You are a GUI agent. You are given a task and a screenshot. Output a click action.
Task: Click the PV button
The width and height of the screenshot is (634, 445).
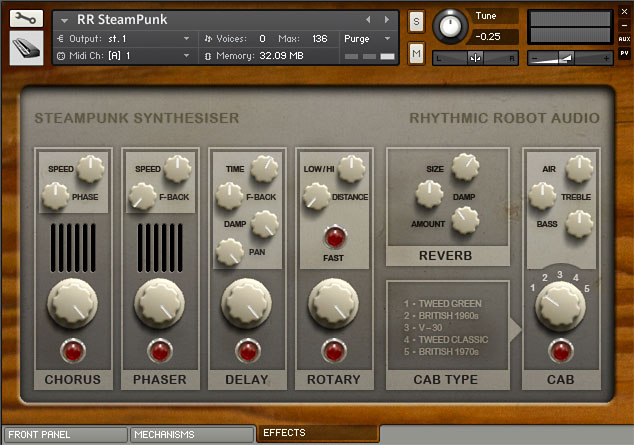(624, 53)
